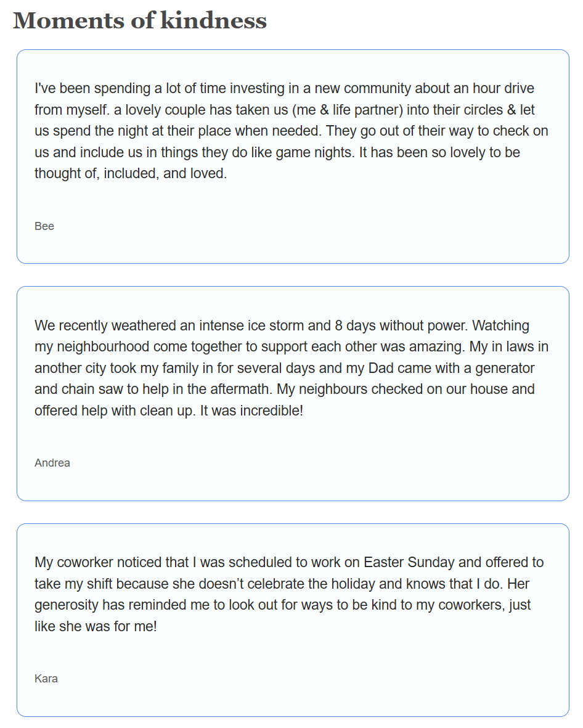Click the word "kindness" in the heading
This screenshot has height=728, width=583.
[213, 20]
